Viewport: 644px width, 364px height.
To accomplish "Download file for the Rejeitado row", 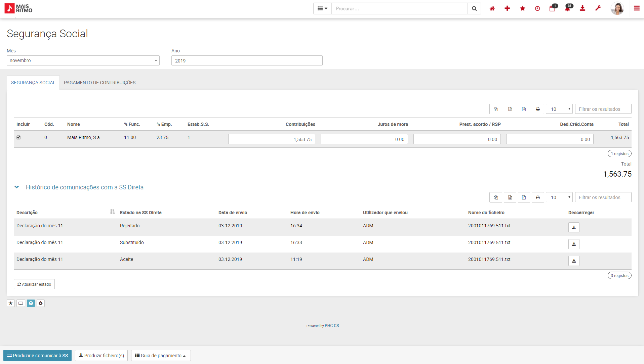I will coord(574,227).
